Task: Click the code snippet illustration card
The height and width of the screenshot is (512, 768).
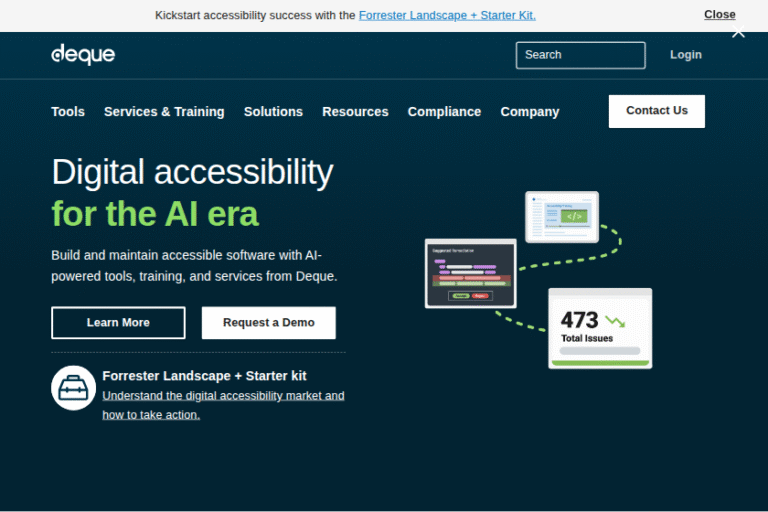Action: tap(561, 217)
